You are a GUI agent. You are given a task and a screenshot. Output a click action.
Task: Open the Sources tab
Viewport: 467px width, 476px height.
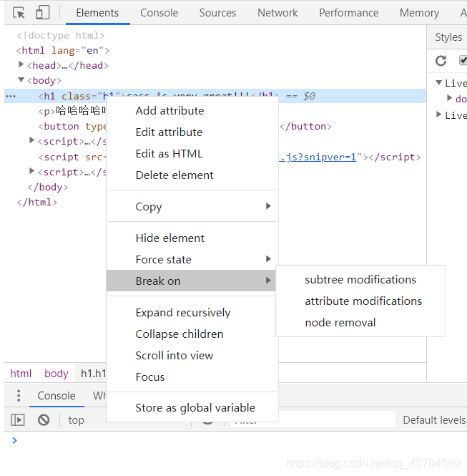pyautogui.click(x=217, y=13)
